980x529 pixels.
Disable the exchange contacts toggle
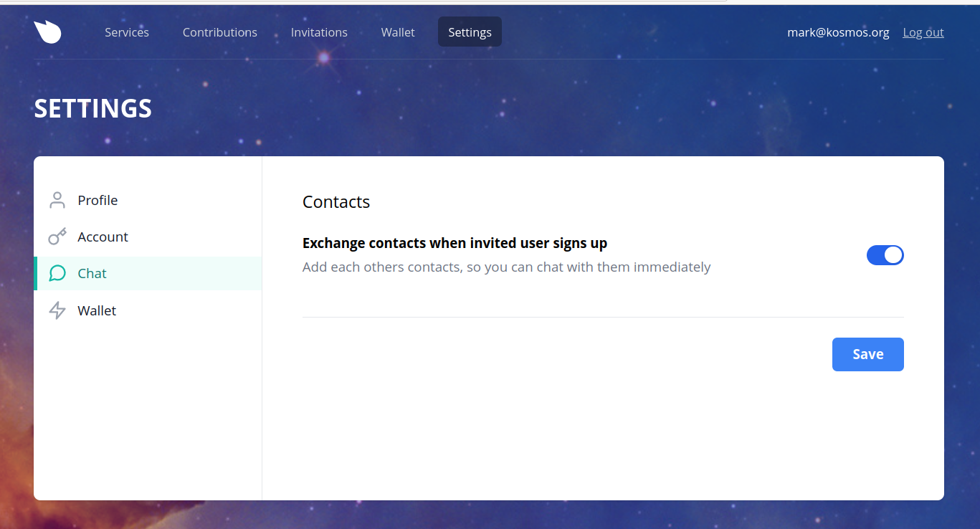885,255
